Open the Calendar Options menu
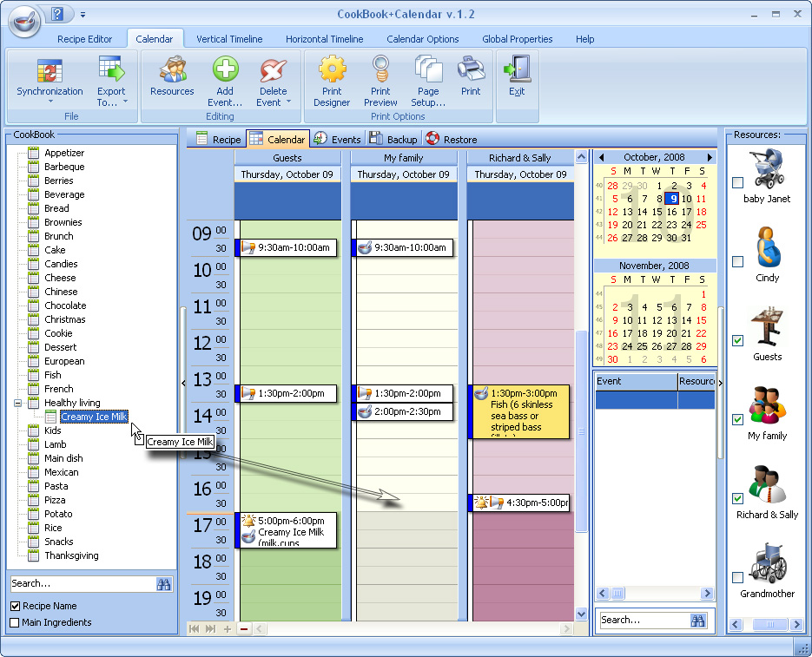The image size is (812, 657). pyautogui.click(x=423, y=38)
